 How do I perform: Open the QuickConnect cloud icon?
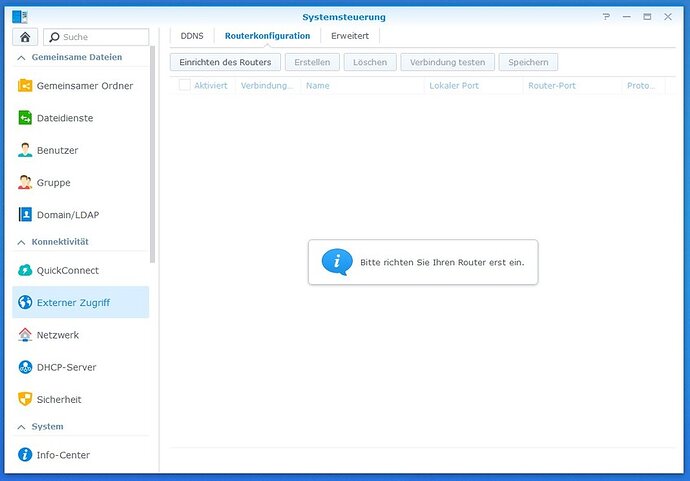point(25,270)
